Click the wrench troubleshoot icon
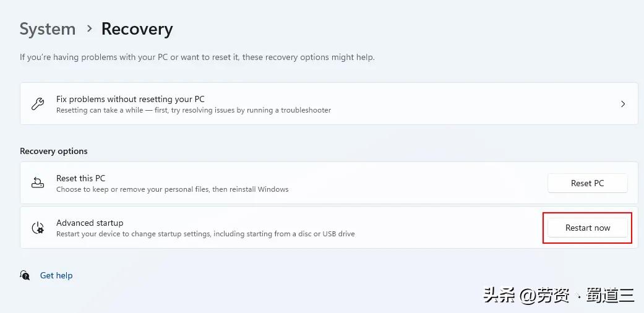This screenshot has width=644, height=313. tap(38, 104)
